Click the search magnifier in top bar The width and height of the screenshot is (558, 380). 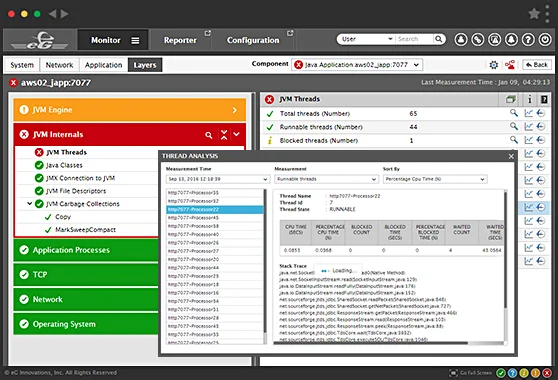(x=439, y=39)
